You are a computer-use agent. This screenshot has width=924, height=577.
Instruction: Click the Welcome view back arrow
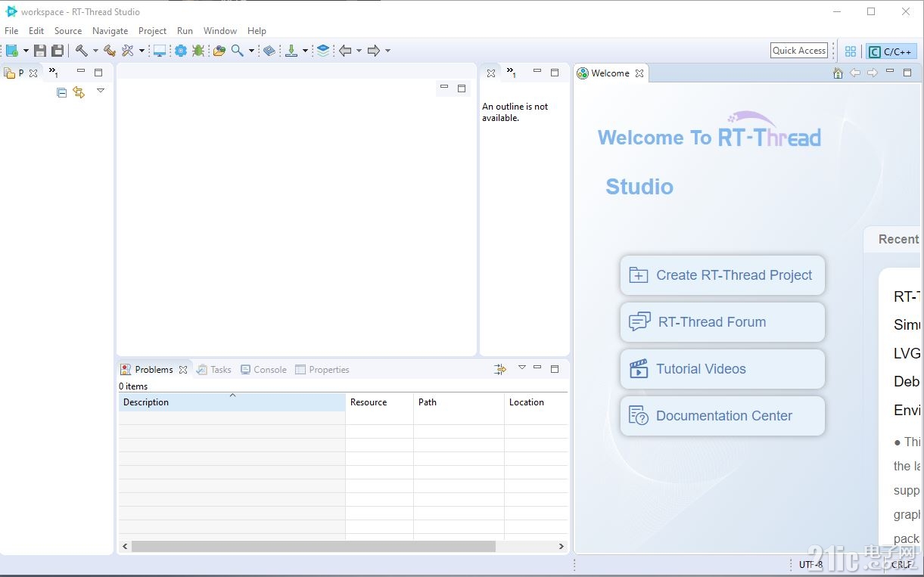pyautogui.click(x=855, y=73)
